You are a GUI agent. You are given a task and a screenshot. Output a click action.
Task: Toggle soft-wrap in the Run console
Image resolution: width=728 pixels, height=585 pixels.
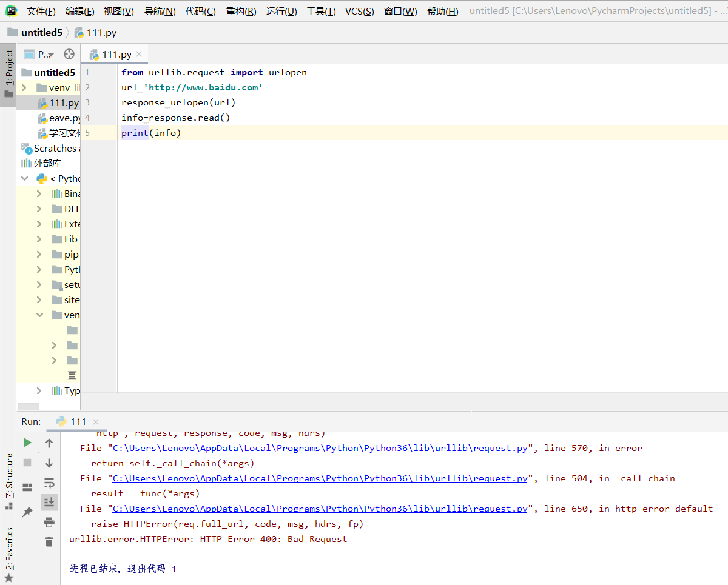[x=49, y=483]
